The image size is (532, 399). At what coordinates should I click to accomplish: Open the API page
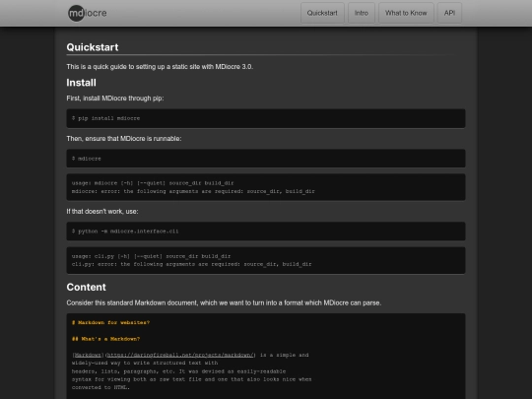coord(449,13)
